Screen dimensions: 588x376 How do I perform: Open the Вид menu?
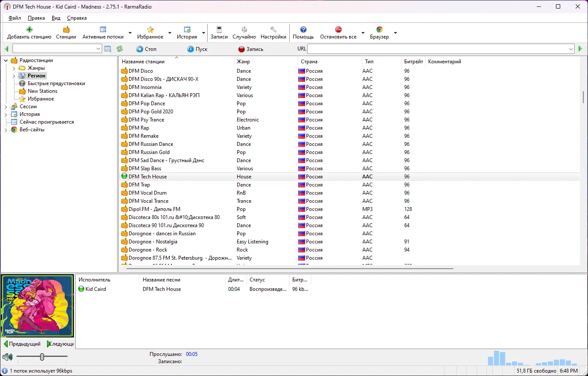(56, 18)
